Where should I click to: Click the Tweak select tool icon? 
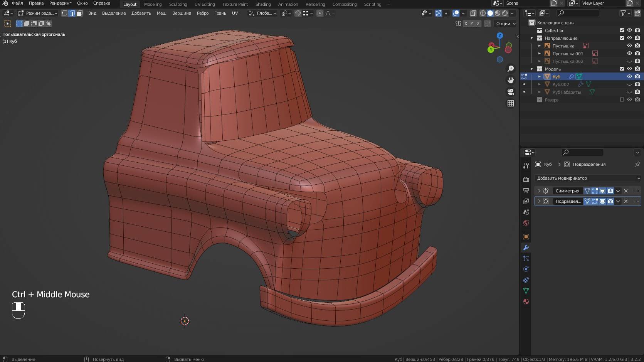7,24
